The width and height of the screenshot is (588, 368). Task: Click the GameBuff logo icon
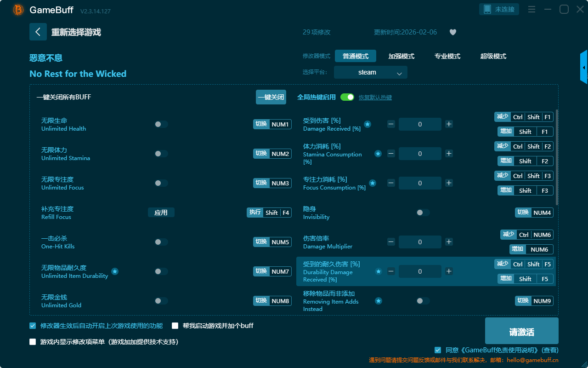[18, 10]
